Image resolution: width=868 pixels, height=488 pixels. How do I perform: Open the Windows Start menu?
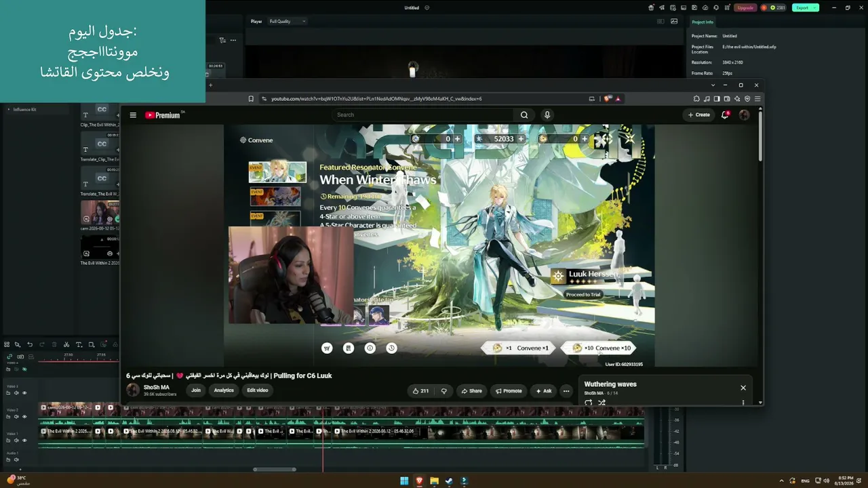pos(405,481)
